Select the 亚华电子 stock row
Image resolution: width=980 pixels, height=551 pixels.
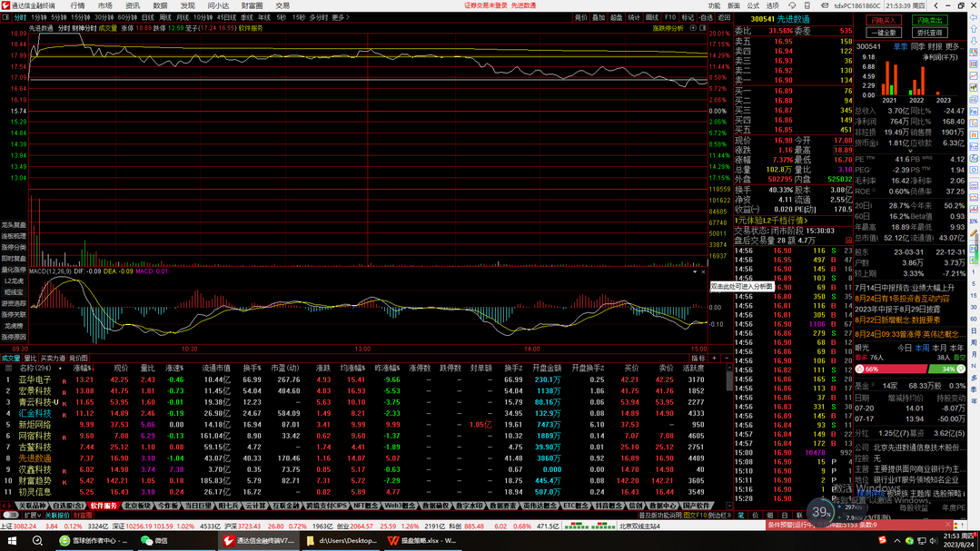pos(363,379)
